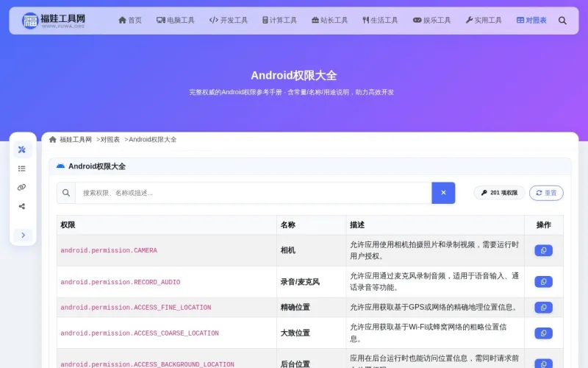Viewport: 588px width, 368px height.
Task: Click the subtitle text under the page title
Action: click(291, 93)
